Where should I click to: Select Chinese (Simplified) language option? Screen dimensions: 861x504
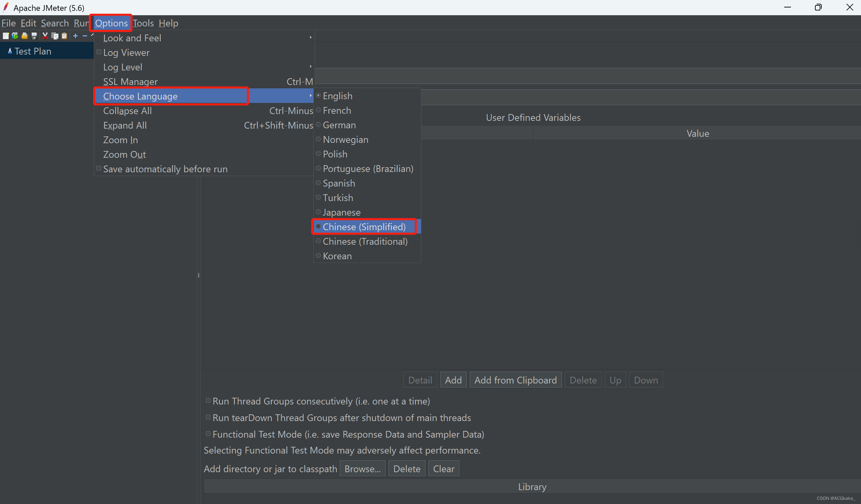coord(367,227)
